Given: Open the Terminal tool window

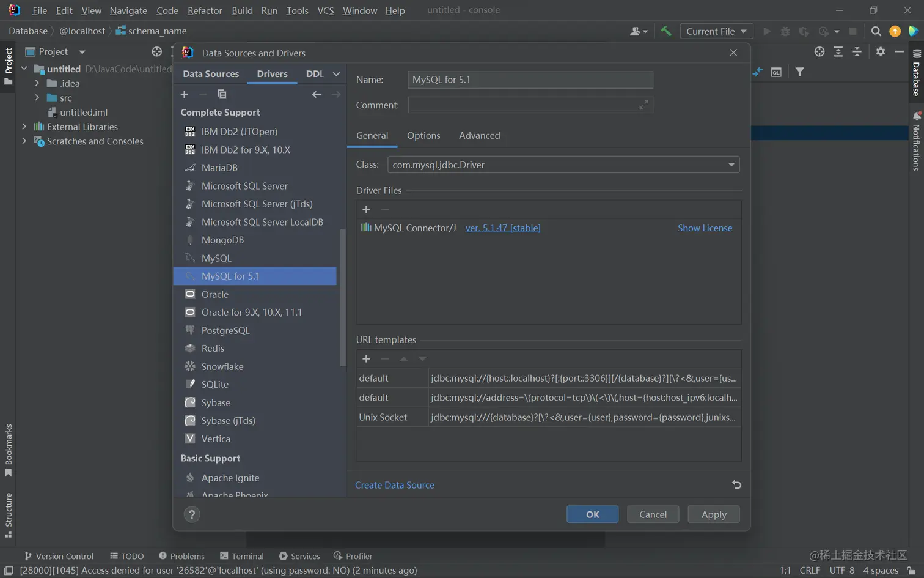Looking at the screenshot, I should pos(241,556).
